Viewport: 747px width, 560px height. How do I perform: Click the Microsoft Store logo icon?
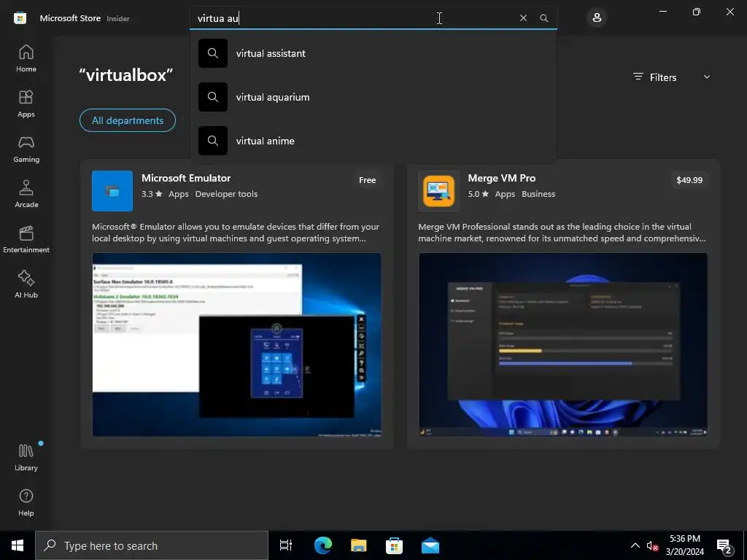20,18
